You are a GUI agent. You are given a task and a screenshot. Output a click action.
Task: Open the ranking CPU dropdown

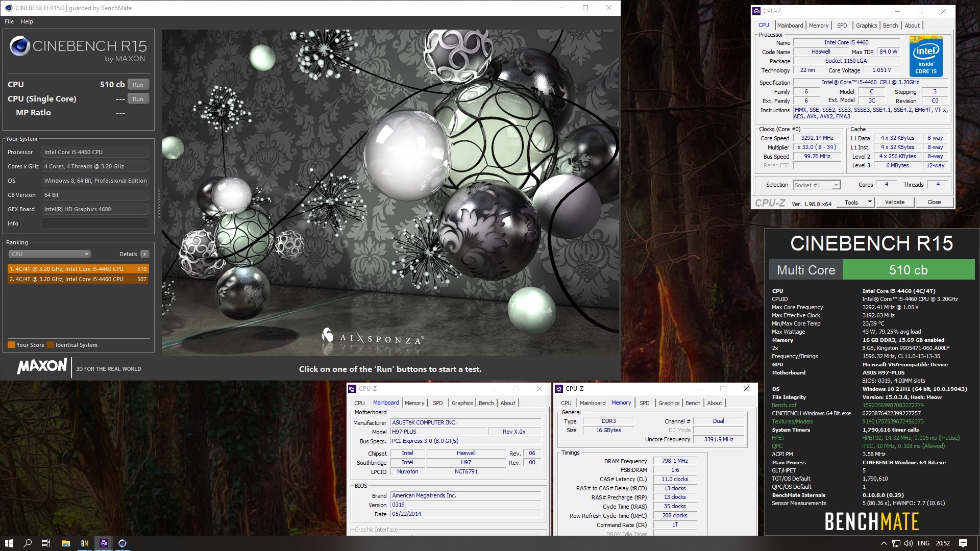click(49, 254)
